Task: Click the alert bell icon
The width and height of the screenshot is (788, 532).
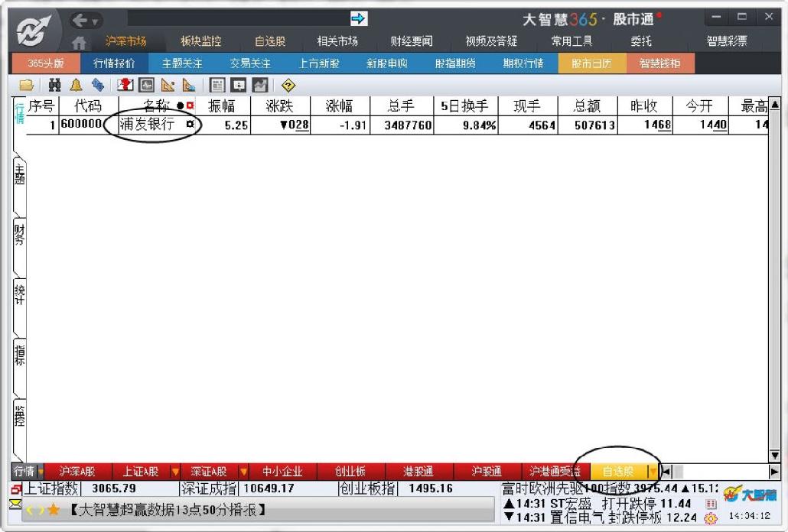Action: (76, 86)
